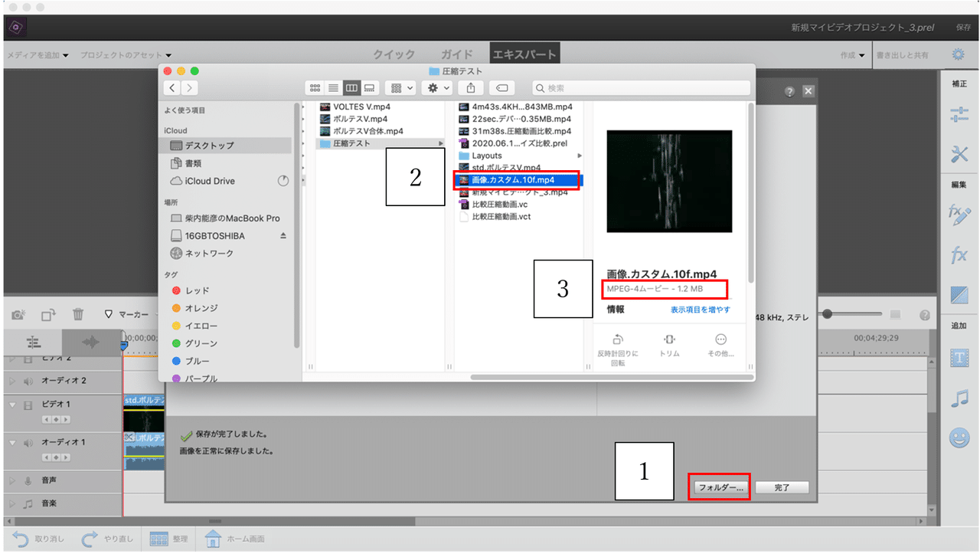Click the 表示項目を増やす link
Image resolution: width=980 pixels, height=554 pixels.
click(x=701, y=310)
